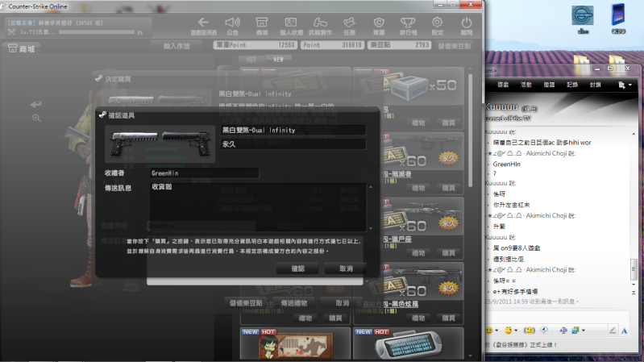Click the shop item list scrollbar
The height and width of the screenshot is (362, 644).
click(x=471, y=130)
